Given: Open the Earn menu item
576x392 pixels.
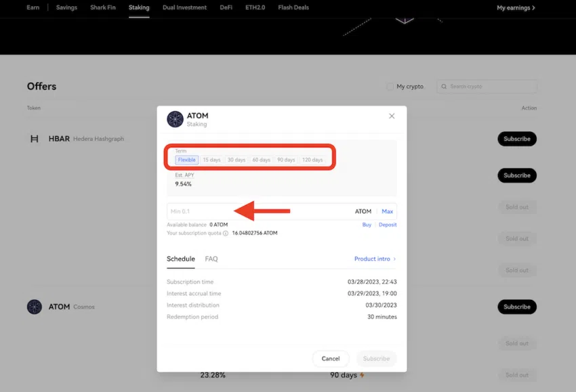Looking at the screenshot, I should pyautogui.click(x=33, y=7).
